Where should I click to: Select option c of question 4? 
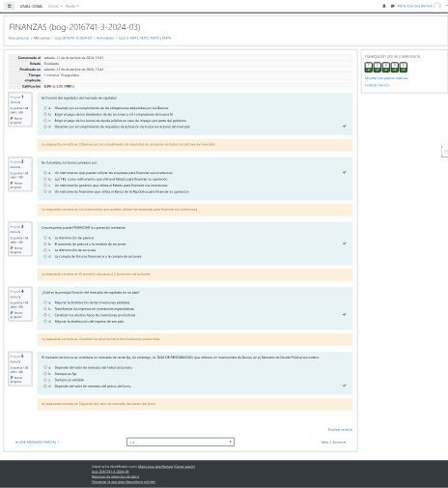[45, 315]
